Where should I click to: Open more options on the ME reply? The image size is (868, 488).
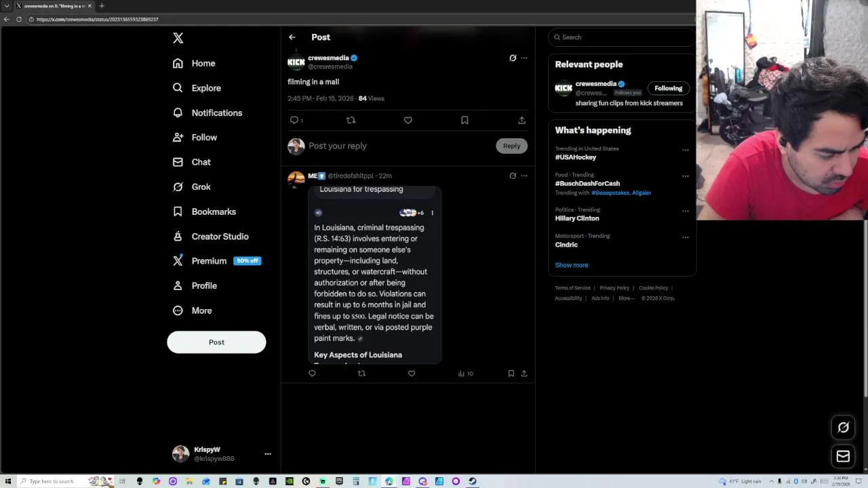tap(524, 176)
